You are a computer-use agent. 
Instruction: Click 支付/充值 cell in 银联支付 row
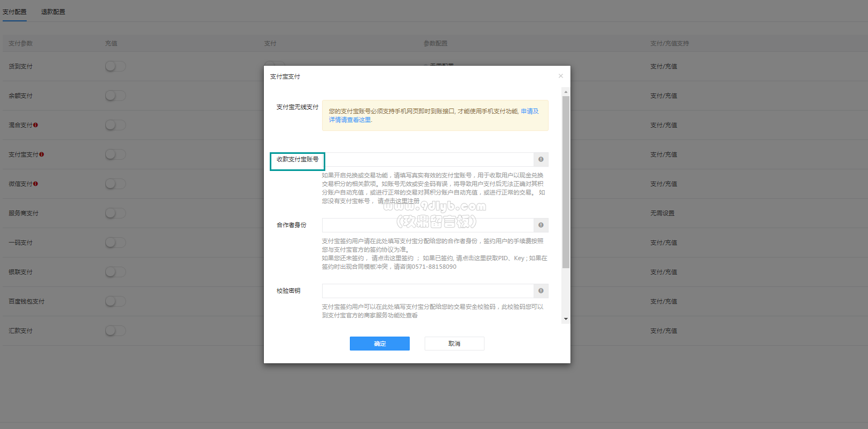(663, 272)
